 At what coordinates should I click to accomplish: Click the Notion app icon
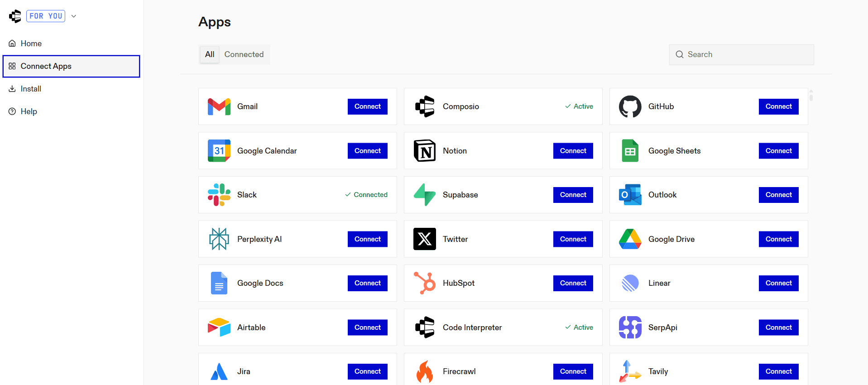[425, 151]
